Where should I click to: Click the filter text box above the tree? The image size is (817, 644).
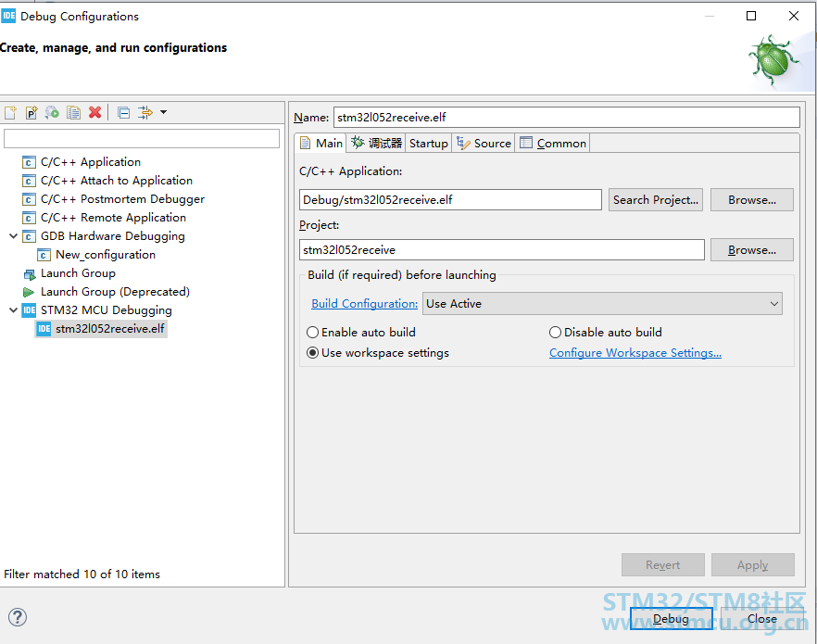[x=142, y=139]
